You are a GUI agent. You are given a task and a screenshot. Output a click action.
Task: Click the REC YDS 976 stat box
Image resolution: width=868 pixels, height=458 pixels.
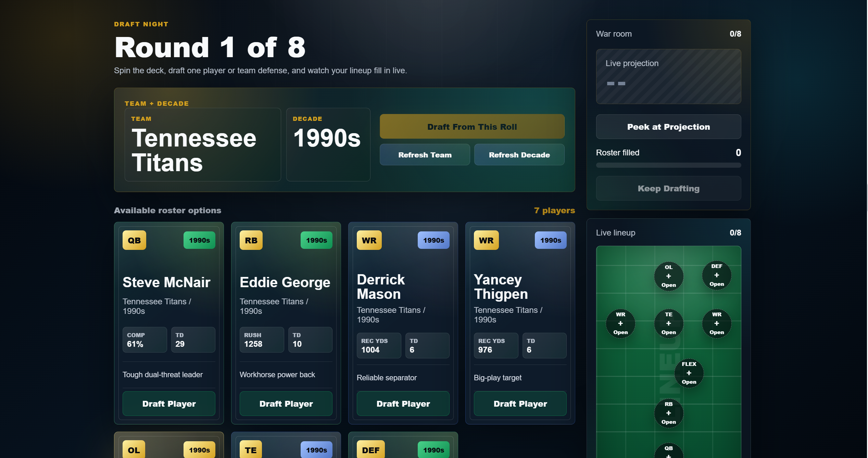pyautogui.click(x=496, y=345)
